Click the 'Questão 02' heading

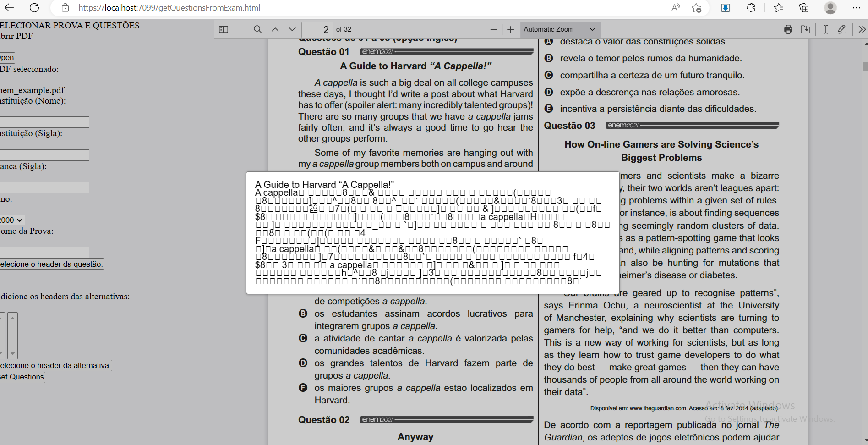click(323, 420)
